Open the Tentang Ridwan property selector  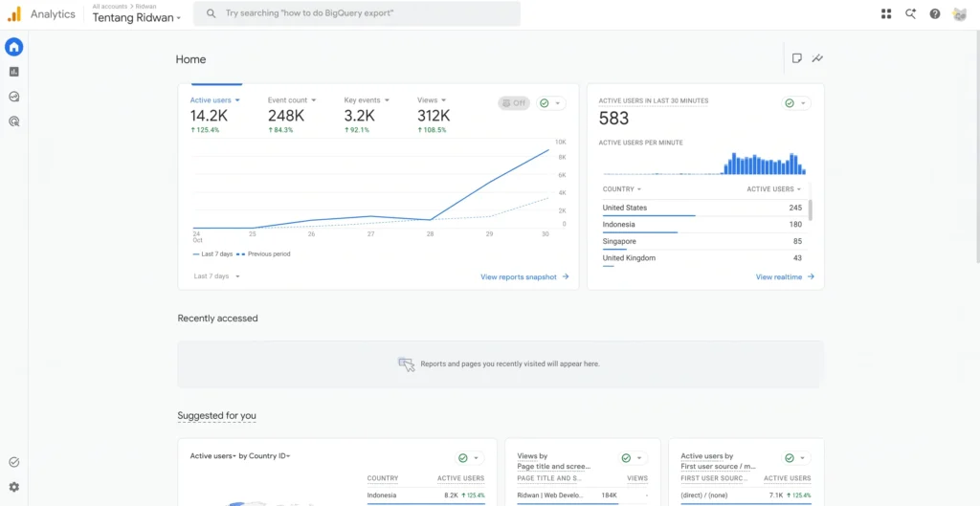pyautogui.click(x=137, y=17)
